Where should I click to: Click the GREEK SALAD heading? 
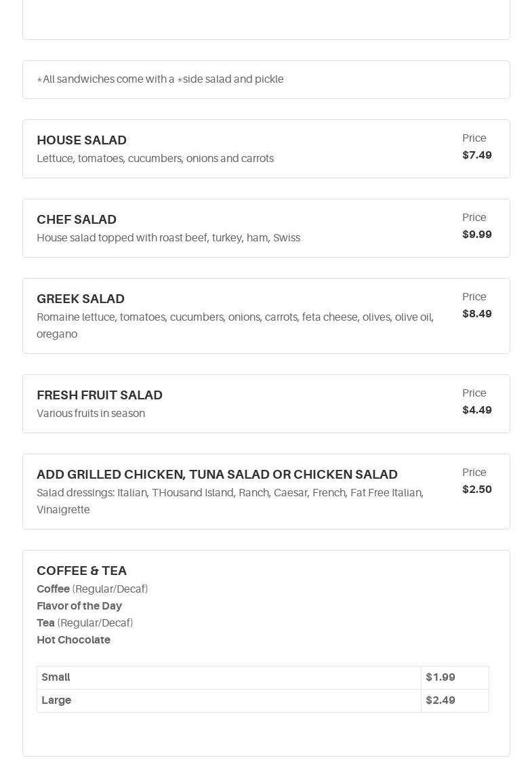click(x=81, y=299)
